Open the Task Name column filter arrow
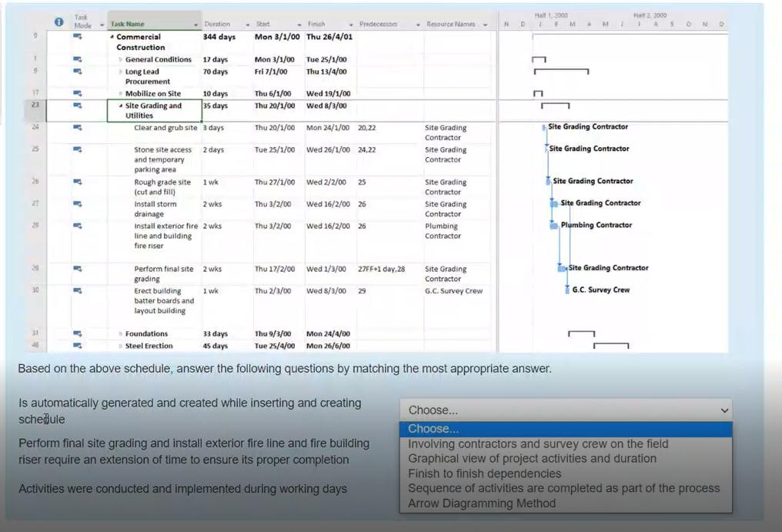Screen dimensions: 782x532 point(195,25)
